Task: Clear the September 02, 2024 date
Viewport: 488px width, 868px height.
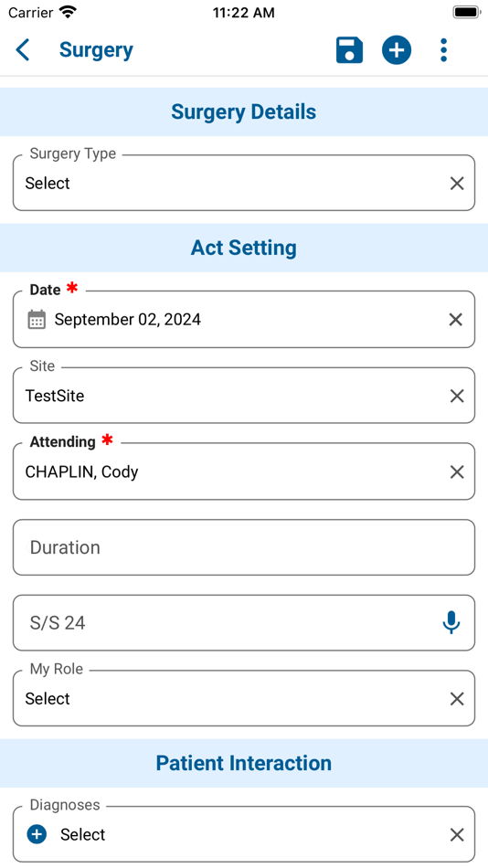Action: [456, 320]
